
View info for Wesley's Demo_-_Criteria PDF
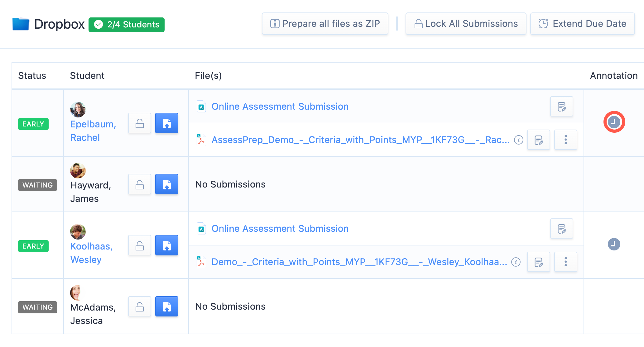[x=516, y=262]
